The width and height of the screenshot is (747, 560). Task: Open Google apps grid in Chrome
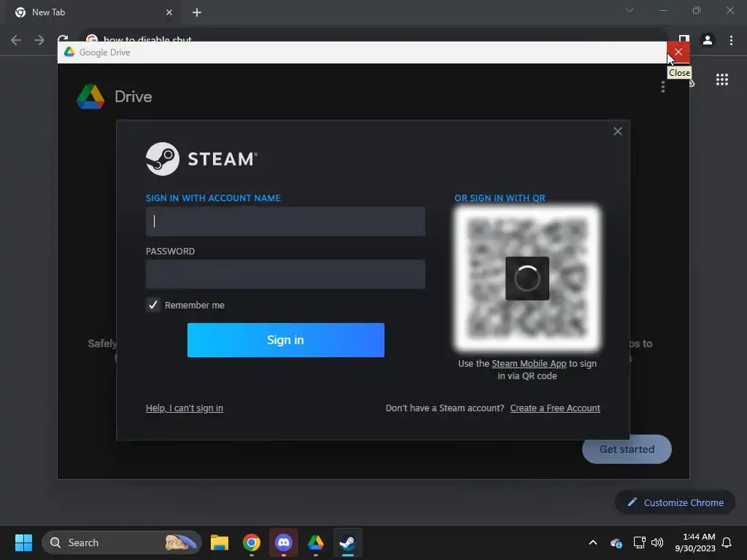click(x=721, y=79)
